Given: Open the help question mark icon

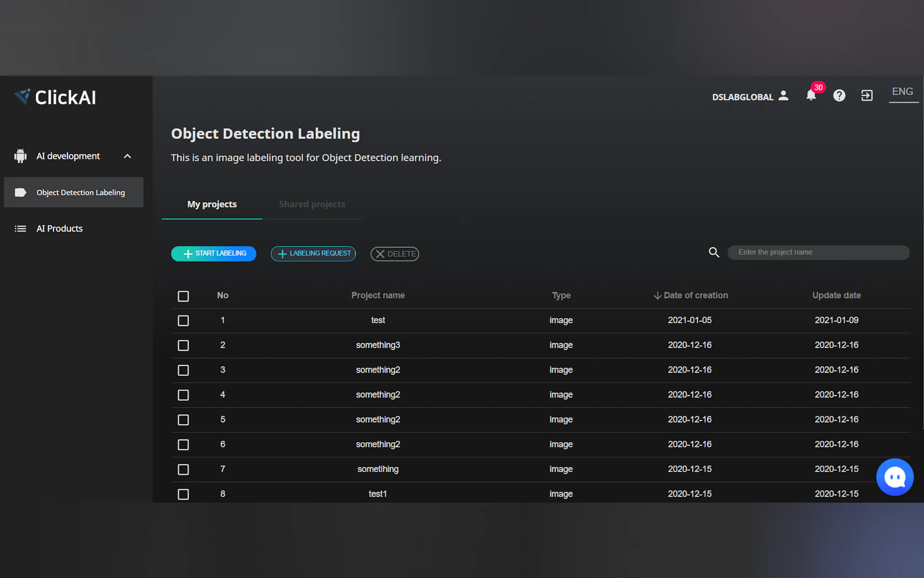Looking at the screenshot, I should coord(839,96).
